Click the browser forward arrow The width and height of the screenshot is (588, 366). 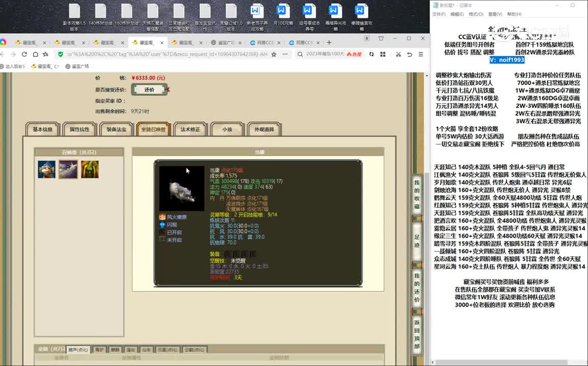[13, 54]
